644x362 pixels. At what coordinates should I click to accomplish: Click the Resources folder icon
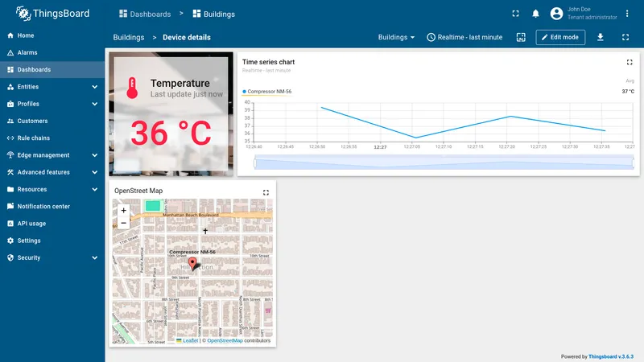[10, 190]
